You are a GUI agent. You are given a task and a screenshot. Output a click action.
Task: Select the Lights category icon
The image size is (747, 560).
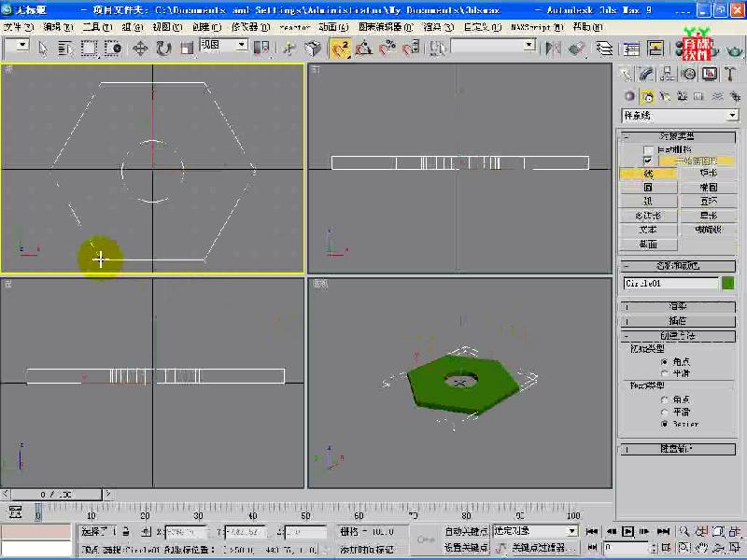coord(665,96)
